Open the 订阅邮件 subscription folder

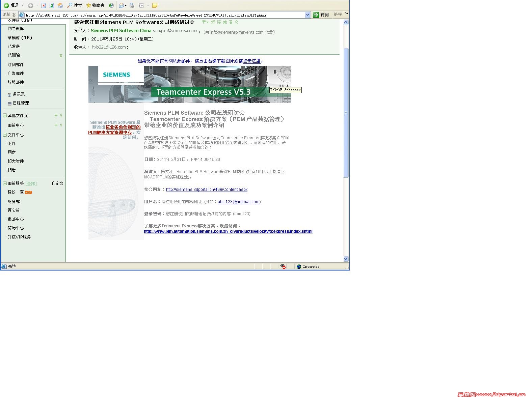16,65
